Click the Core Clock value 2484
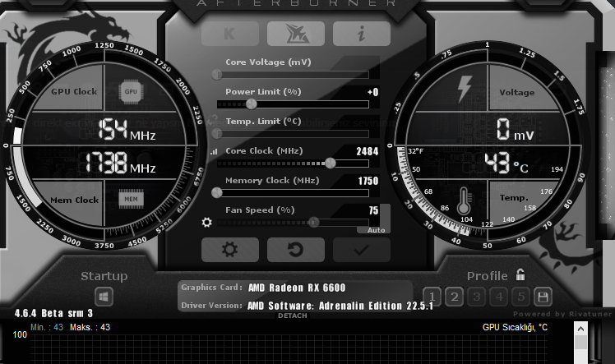The height and width of the screenshot is (364, 615). pyautogui.click(x=368, y=152)
